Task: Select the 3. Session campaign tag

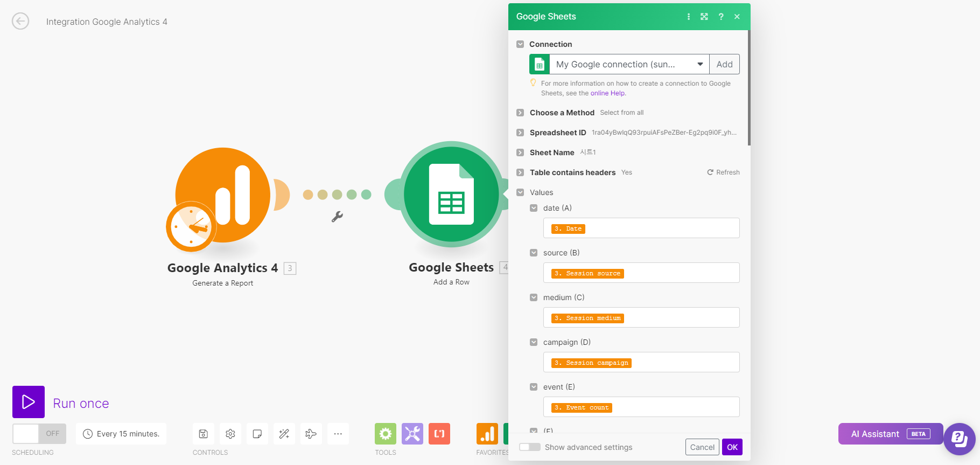Action: 591,363
